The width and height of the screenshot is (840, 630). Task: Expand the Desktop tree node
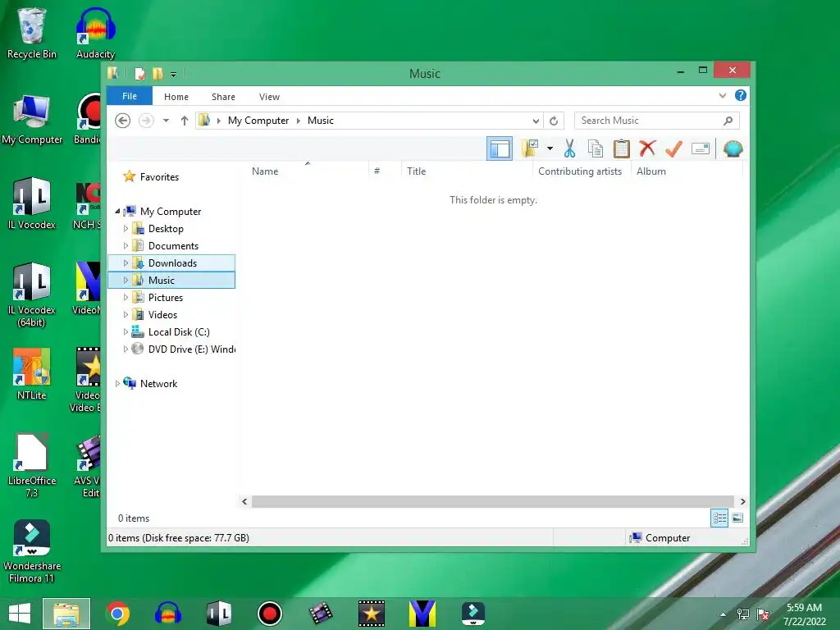pyautogui.click(x=126, y=229)
